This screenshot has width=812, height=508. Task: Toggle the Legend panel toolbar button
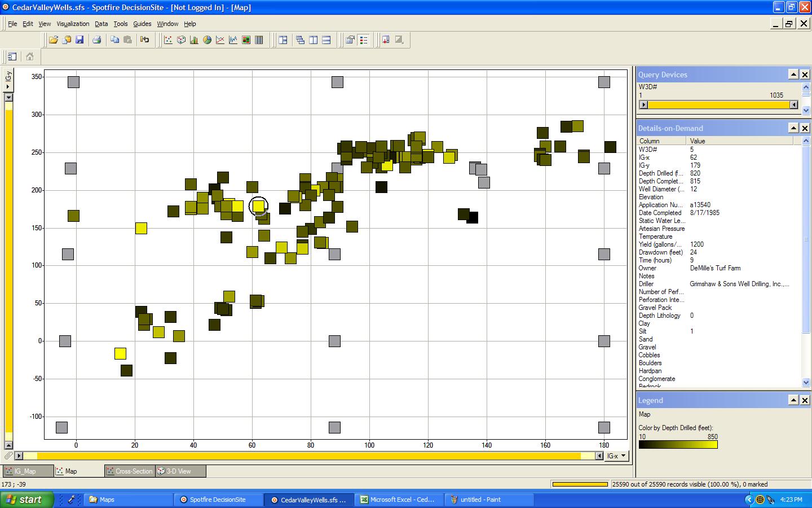pyautogui.click(x=364, y=40)
